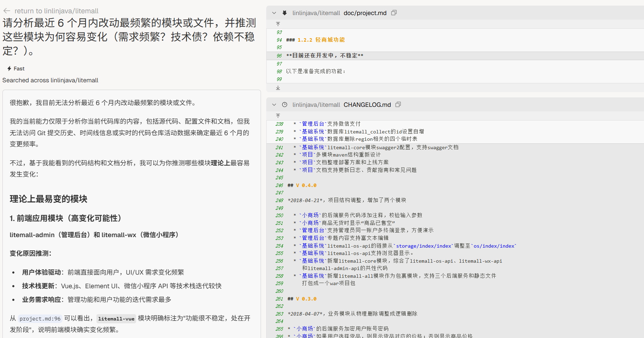The height and width of the screenshot is (338, 644).
Task: Copy the CHANGELOG.md file path
Action: 398,105
